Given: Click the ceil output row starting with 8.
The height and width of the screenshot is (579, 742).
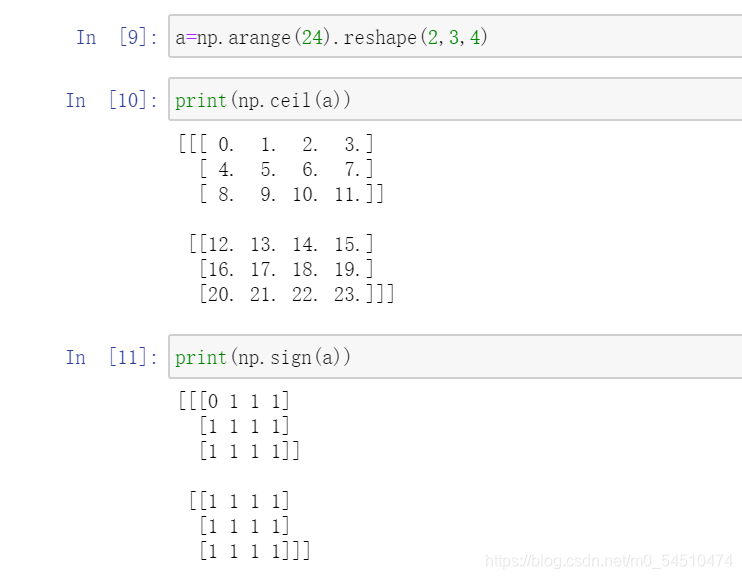Looking at the screenshot, I should [292, 194].
